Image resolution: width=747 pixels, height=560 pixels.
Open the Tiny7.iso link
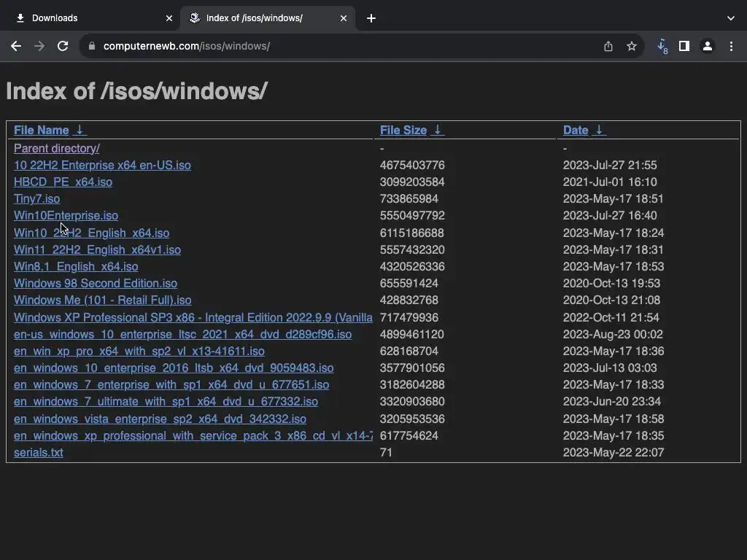point(36,198)
